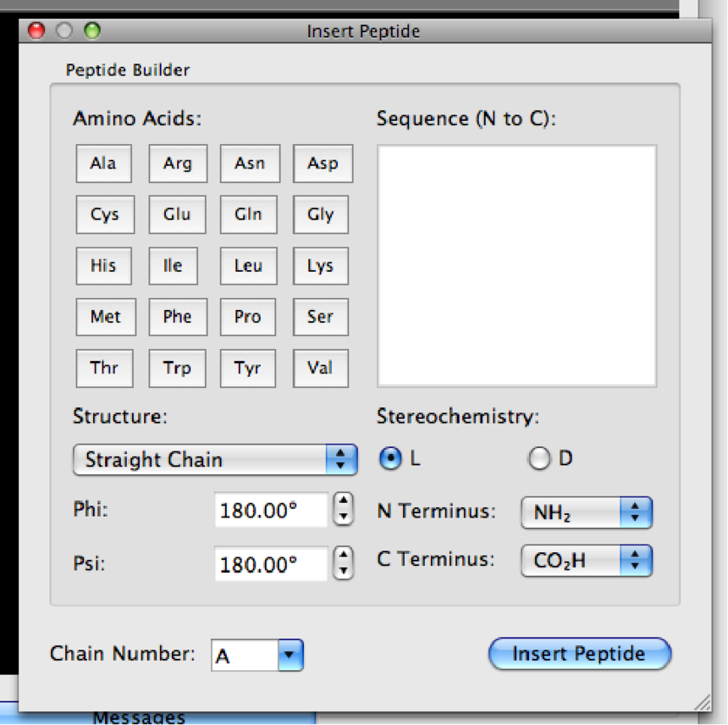Add a Pro residue

(248, 317)
